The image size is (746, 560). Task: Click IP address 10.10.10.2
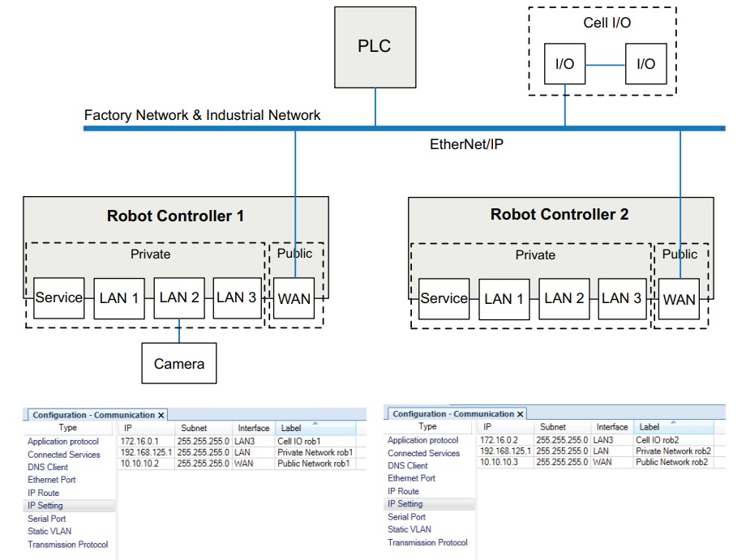pyautogui.click(x=139, y=464)
